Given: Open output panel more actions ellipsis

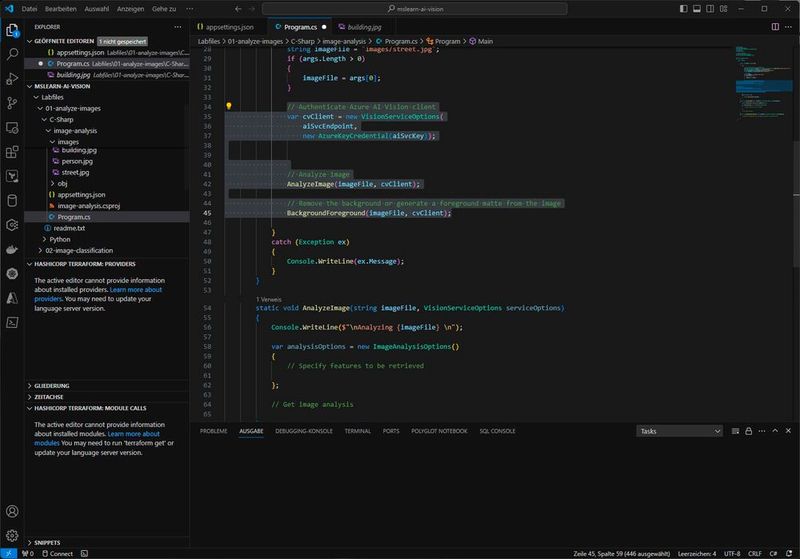Looking at the screenshot, I should click(x=762, y=431).
